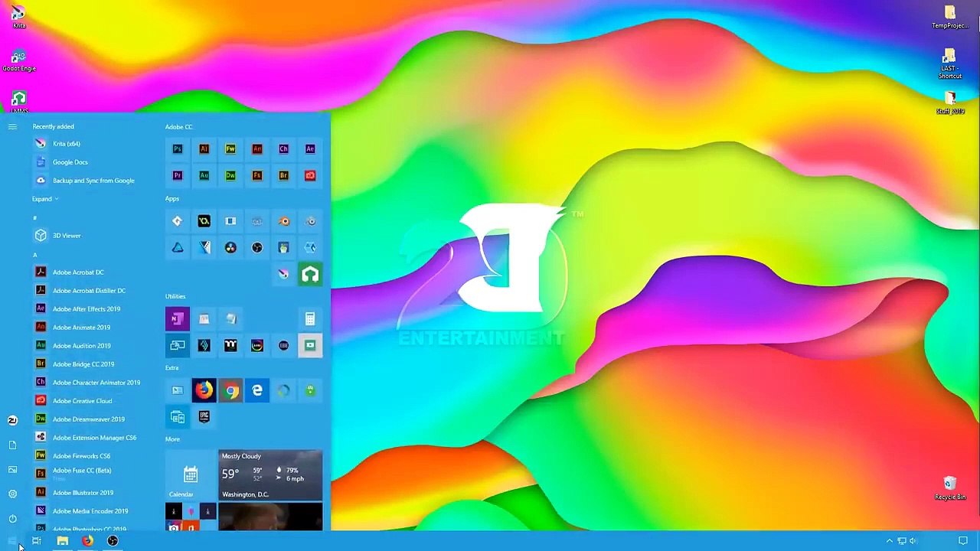Open the Washington, D.C. weather tile
Screen dimensions: 980x551
270,476
